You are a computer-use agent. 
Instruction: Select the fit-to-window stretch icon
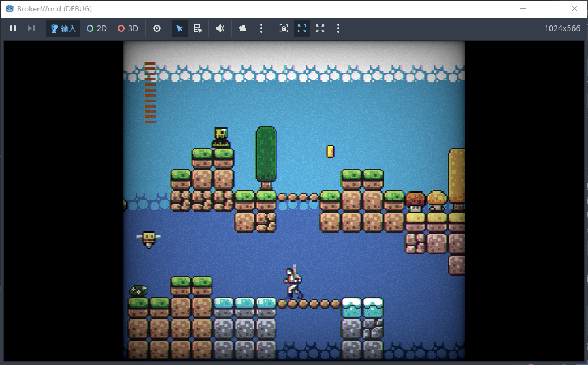coord(302,28)
